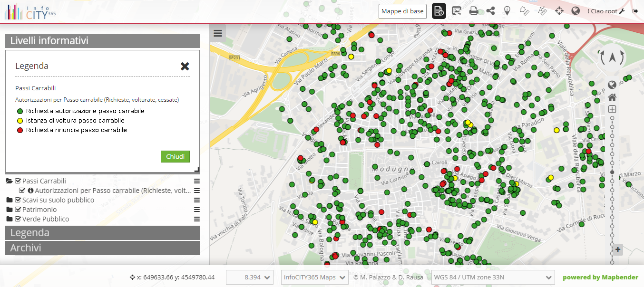
Task: Activate the location pin info tool
Action: click(507, 11)
